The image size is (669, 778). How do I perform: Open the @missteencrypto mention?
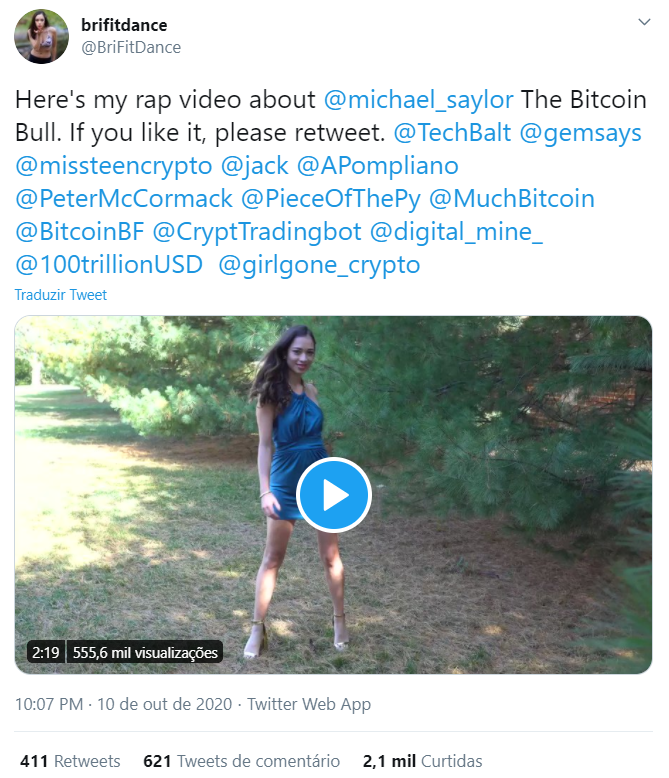(114, 165)
